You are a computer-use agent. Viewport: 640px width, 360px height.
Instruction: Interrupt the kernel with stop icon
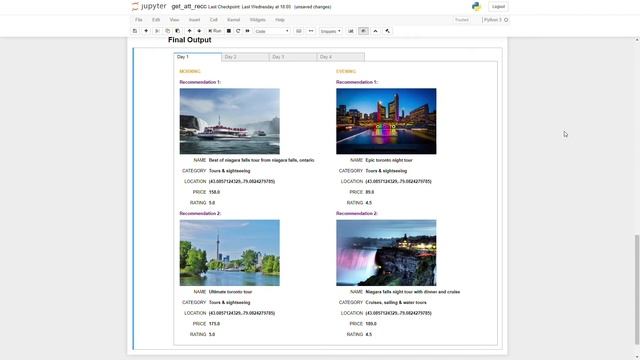pos(229,31)
